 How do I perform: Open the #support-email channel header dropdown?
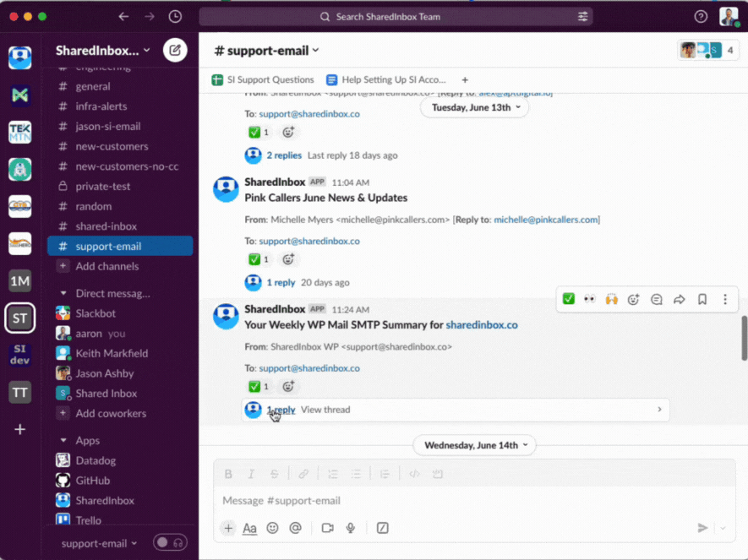[x=267, y=51]
